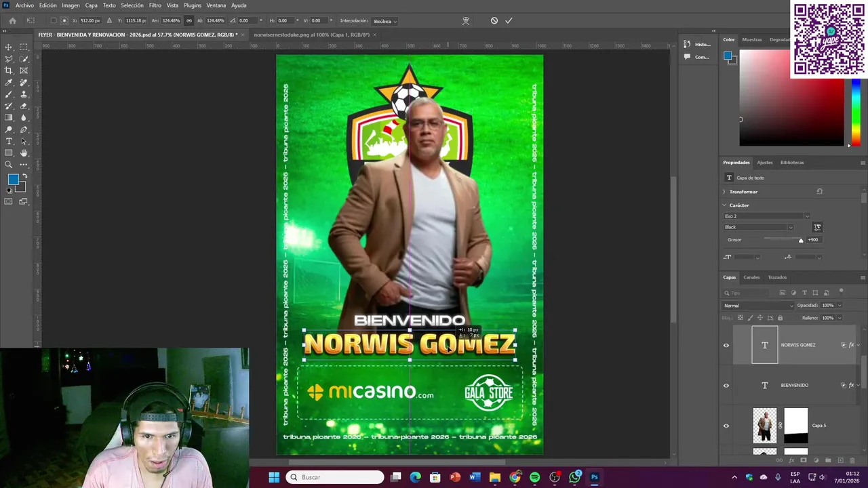Select the Path Selection tool
The image size is (868, 488).
[x=24, y=141]
